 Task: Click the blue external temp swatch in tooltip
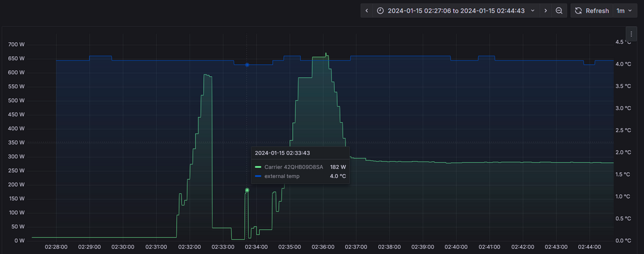(x=258, y=176)
